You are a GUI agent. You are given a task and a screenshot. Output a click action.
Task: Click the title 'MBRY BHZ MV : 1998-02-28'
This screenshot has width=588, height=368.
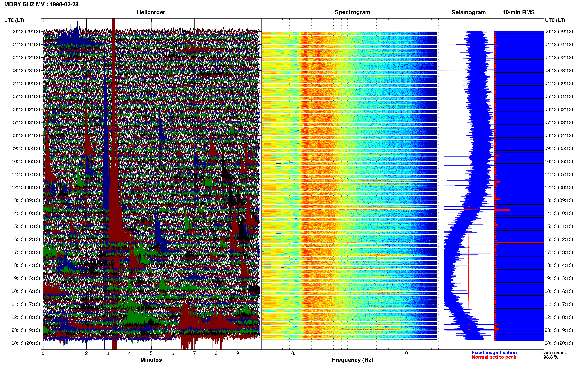[41, 4]
